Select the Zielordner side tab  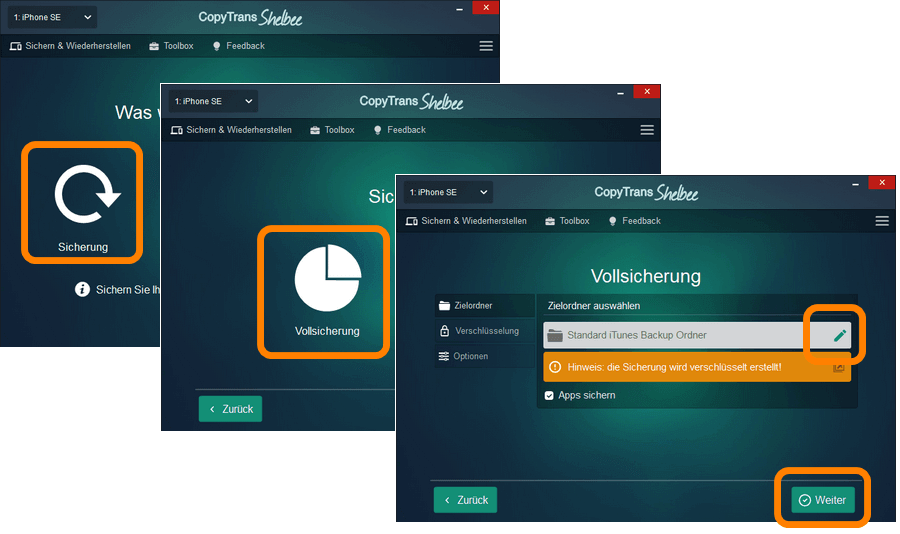pyautogui.click(x=484, y=305)
